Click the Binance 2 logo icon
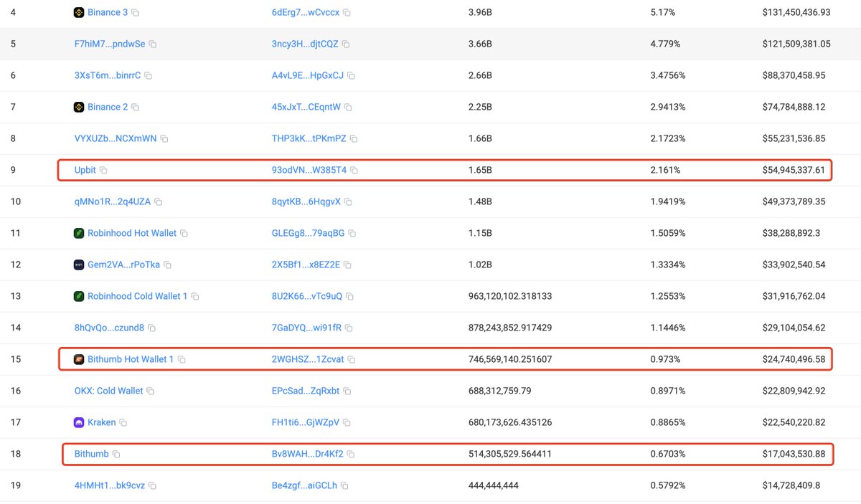861x504 pixels. click(79, 108)
